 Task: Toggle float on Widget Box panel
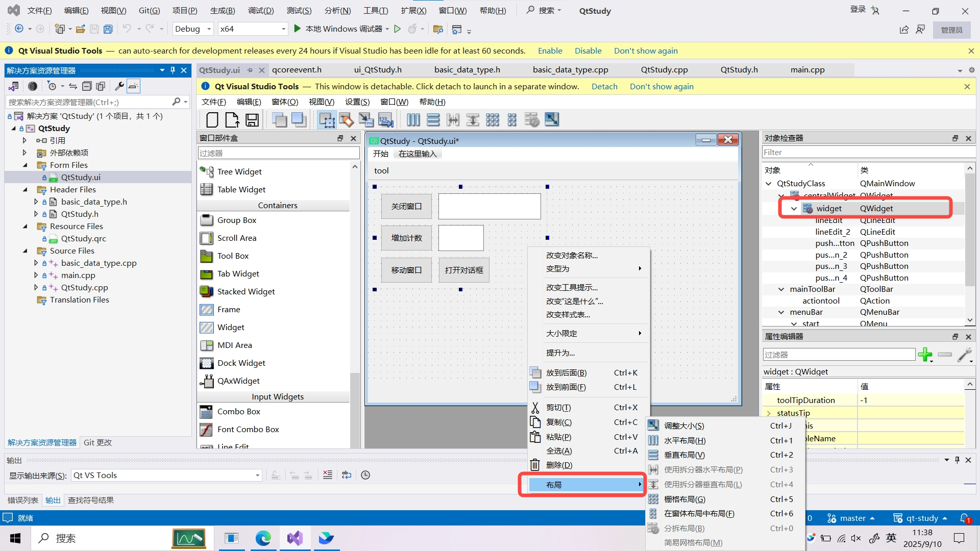pos(340,138)
